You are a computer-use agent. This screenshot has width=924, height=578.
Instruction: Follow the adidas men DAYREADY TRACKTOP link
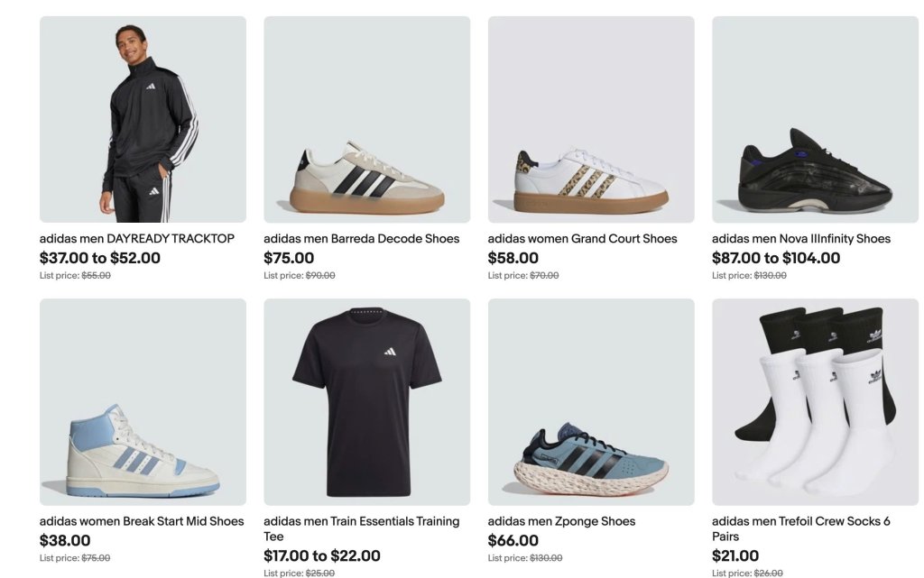coord(137,239)
